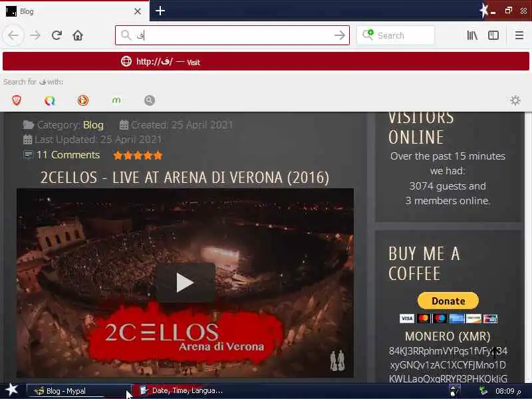Click the 2CELLOS Live at Arena heading
Viewport: 532px width, 399px height.
(x=185, y=178)
